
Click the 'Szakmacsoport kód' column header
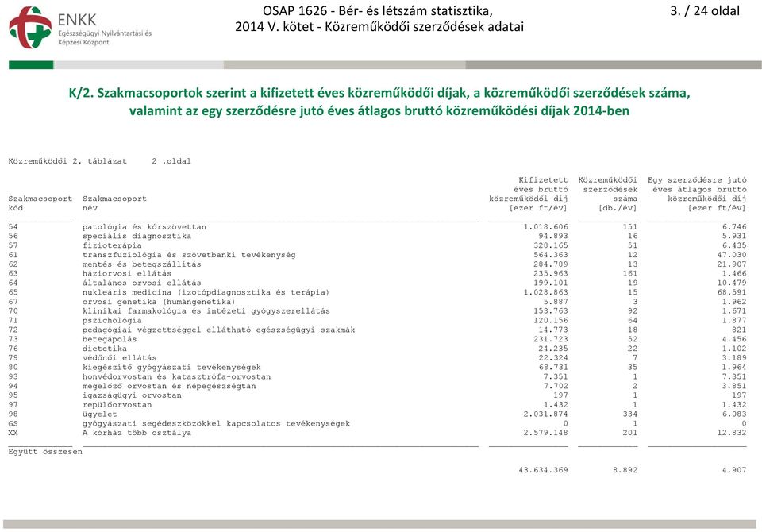[x=40, y=203]
